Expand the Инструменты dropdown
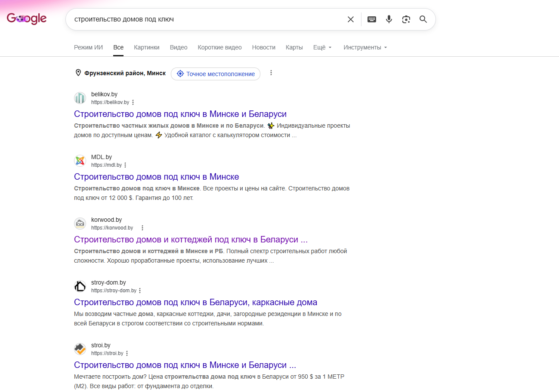 365,47
